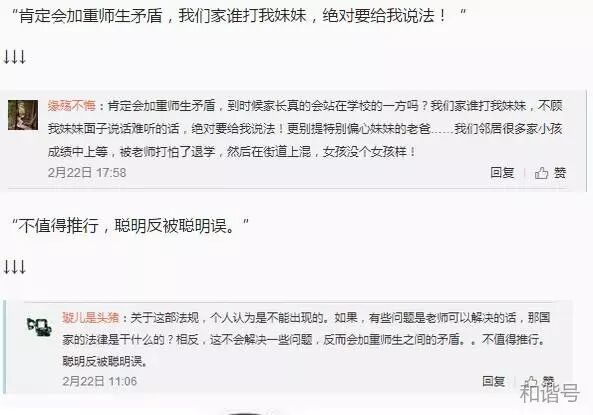Click the left vertical bar of second comment
The height and width of the screenshot is (415, 593).
[x=5, y=347]
